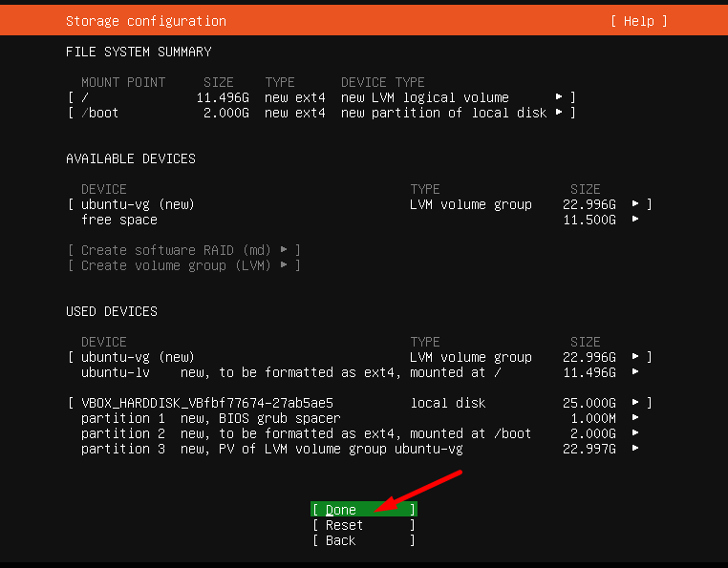Click the 'new partition of local disk' text

[444, 113]
